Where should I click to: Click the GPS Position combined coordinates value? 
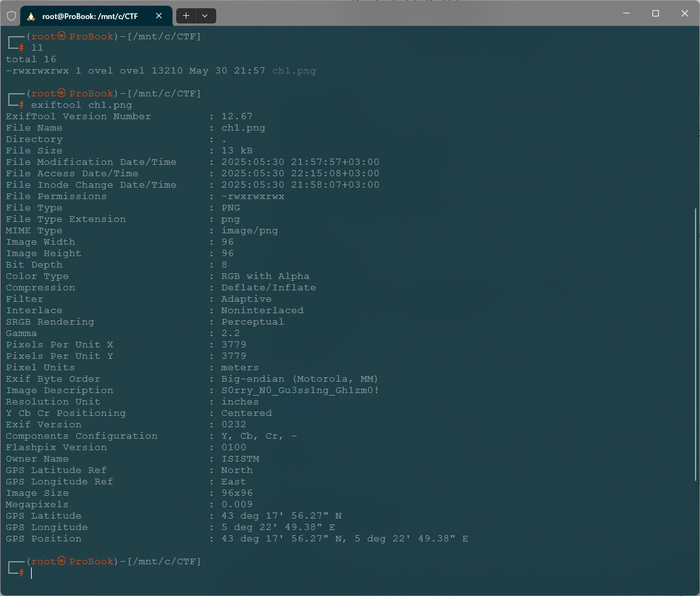coord(345,538)
